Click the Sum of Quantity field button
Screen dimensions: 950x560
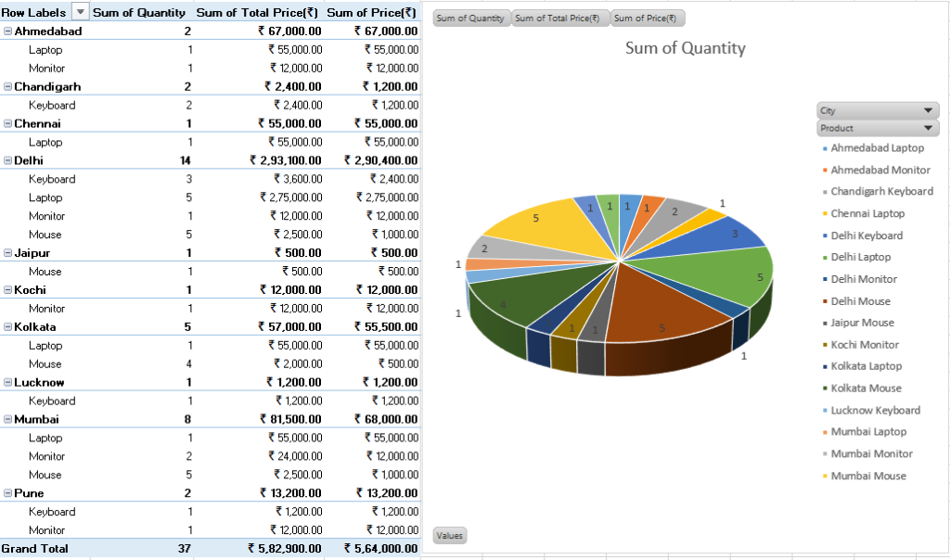[x=470, y=19]
